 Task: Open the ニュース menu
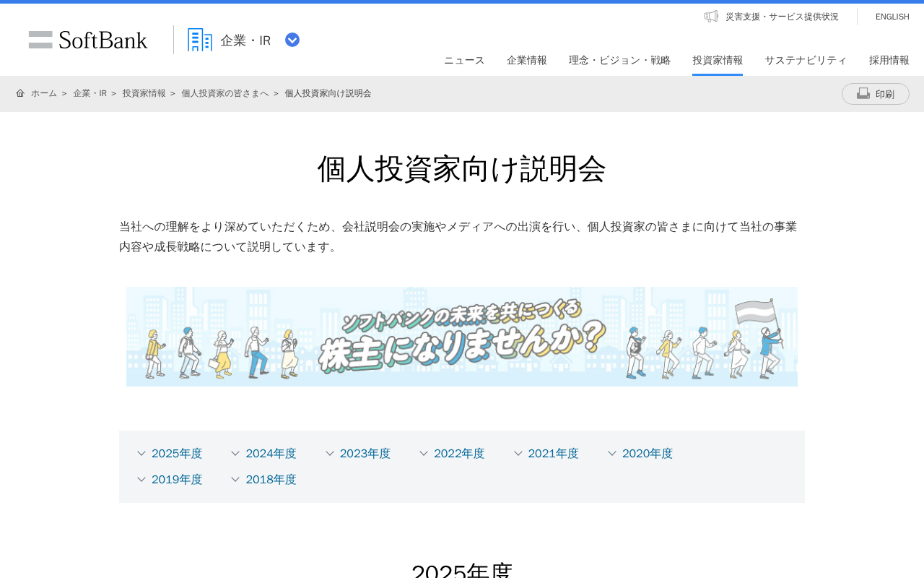[x=464, y=60]
